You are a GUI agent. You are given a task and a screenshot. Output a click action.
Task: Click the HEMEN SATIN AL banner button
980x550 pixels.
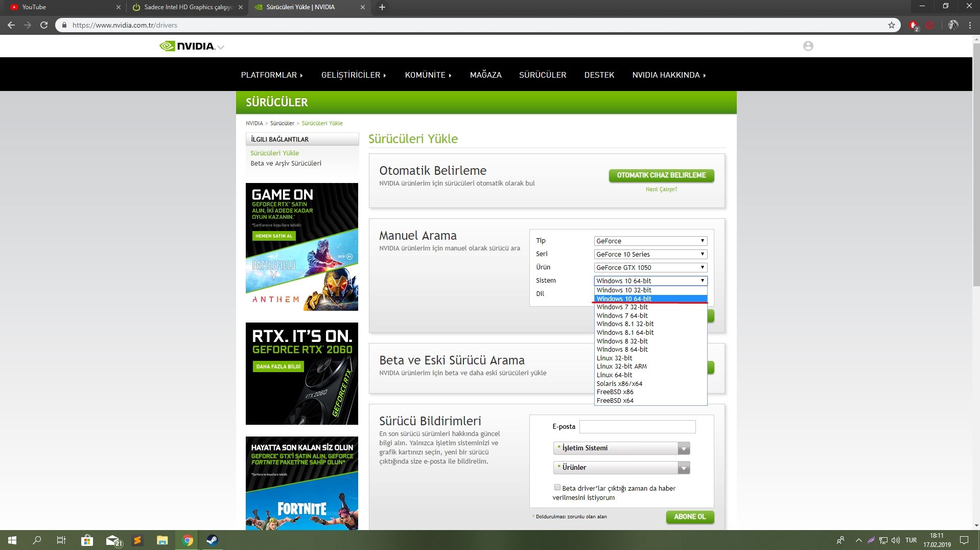[274, 236]
